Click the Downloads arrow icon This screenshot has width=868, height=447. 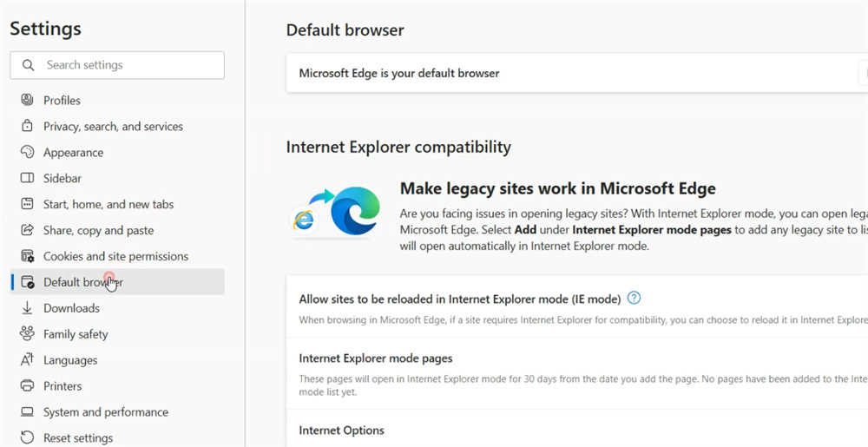tap(27, 308)
